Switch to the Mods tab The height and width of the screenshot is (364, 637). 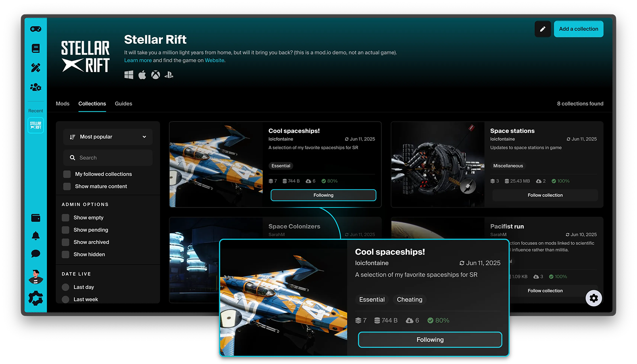click(x=63, y=103)
